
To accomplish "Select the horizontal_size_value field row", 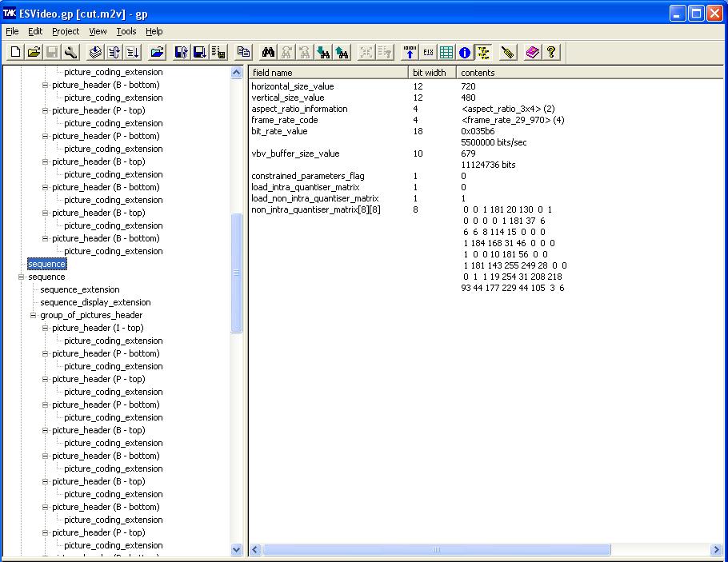I will tap(293, 86).
